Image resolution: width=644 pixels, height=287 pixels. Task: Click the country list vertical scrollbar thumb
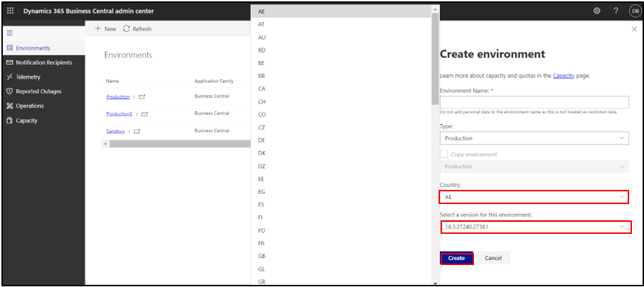[x=436, y=59]
